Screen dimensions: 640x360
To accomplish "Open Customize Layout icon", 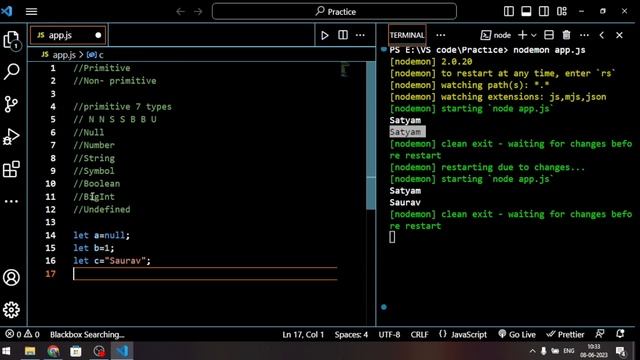I will pyautogui.click(x=562, y=11).
